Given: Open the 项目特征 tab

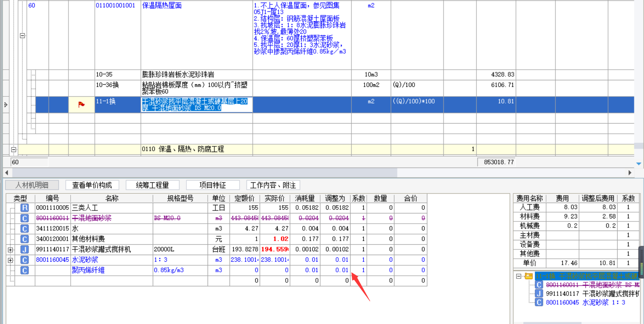Looking at the screenshot, I should tap(213, 185).
